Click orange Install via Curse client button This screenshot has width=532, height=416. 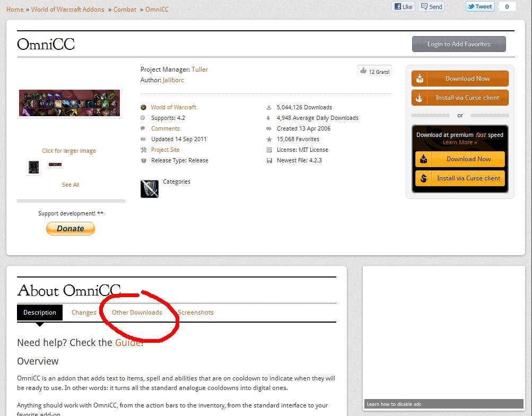[460, 98]
